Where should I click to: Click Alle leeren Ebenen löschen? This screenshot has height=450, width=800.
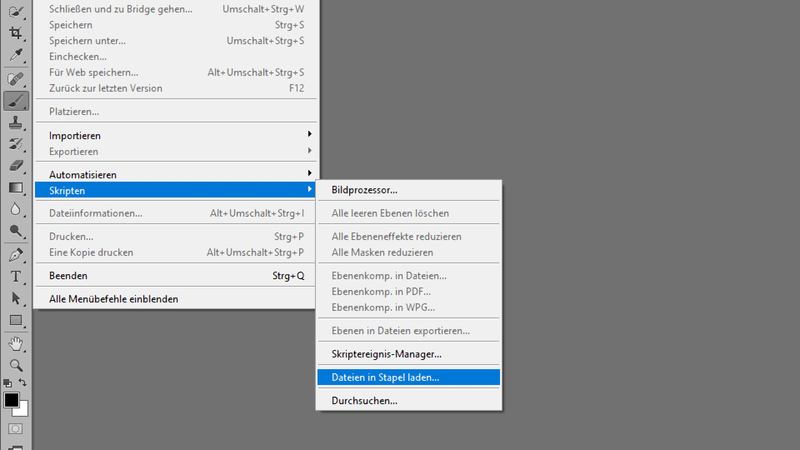(x=409, y=213)
